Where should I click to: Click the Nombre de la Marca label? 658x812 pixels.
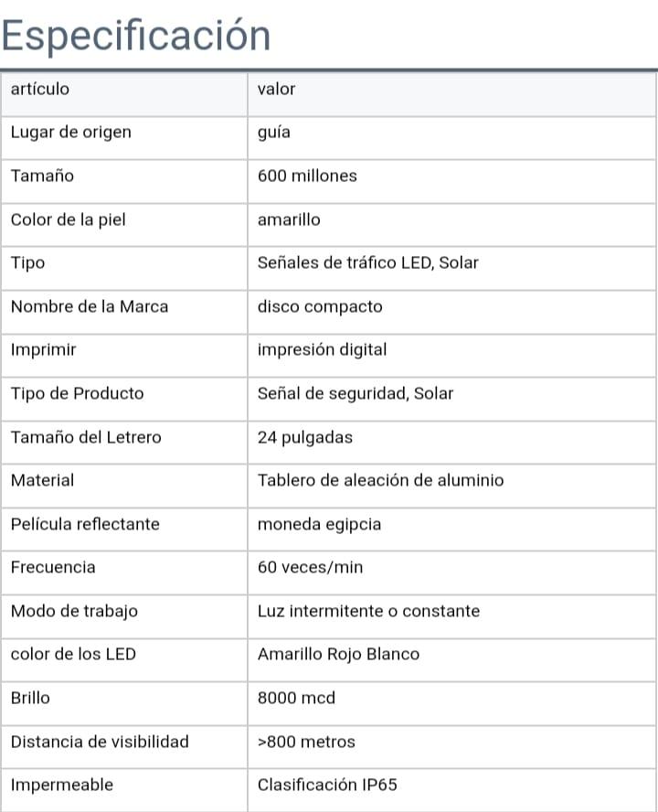(90, 306)
